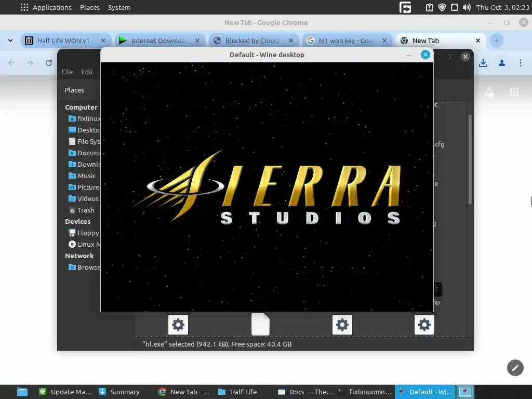Reload the page in Chrome
Image resolution: width=532 pixels, height=399 pixels.
49,63
